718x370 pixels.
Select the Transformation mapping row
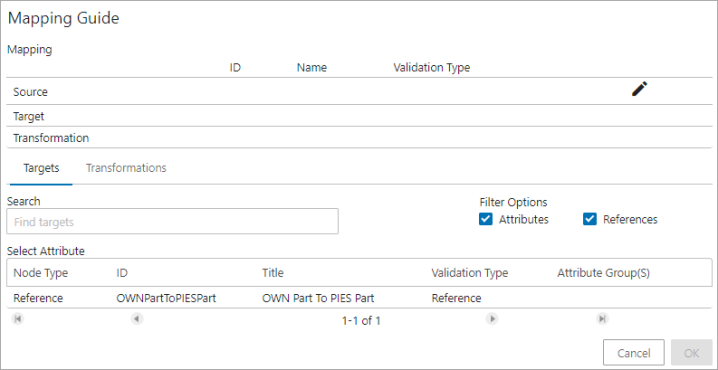[x=359, y=138]
